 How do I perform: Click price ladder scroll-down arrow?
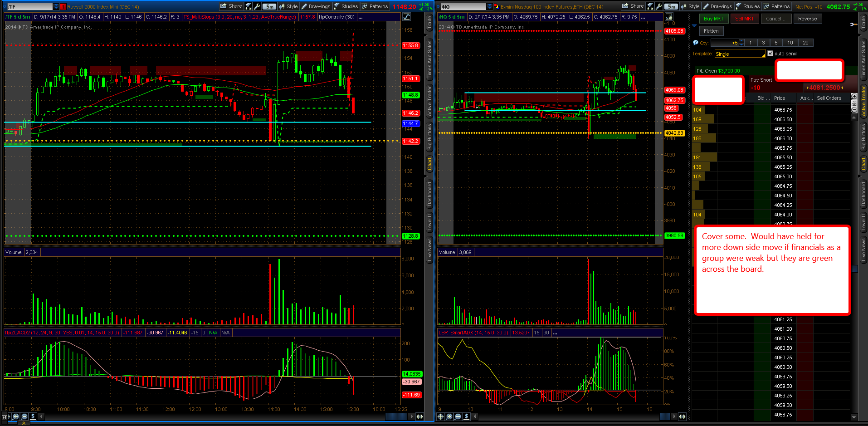(x=854, y=417)
